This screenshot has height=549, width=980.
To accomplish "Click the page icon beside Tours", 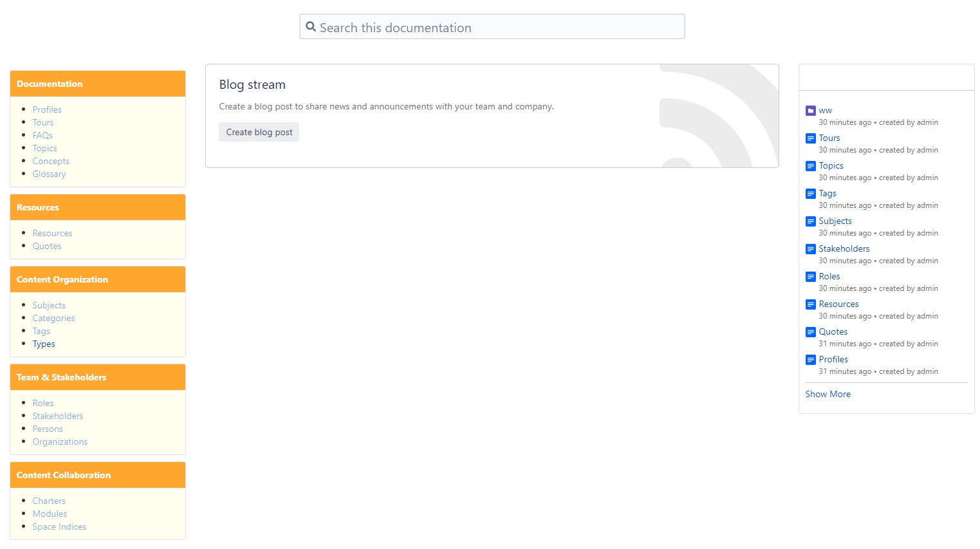I will pyautogui.click(x=810, y=138).
